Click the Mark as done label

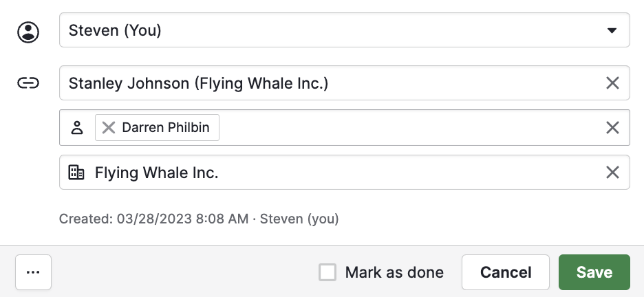pos(394,272)
